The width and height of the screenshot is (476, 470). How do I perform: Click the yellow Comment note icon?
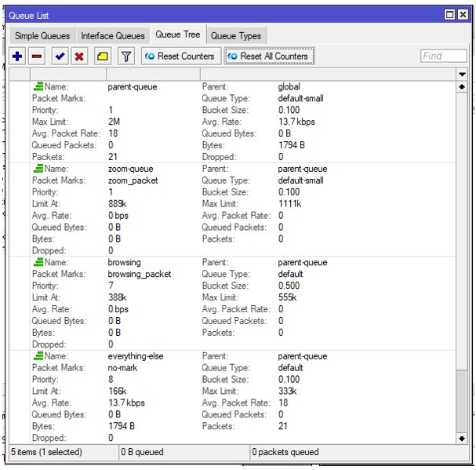[x=103, y=56]
